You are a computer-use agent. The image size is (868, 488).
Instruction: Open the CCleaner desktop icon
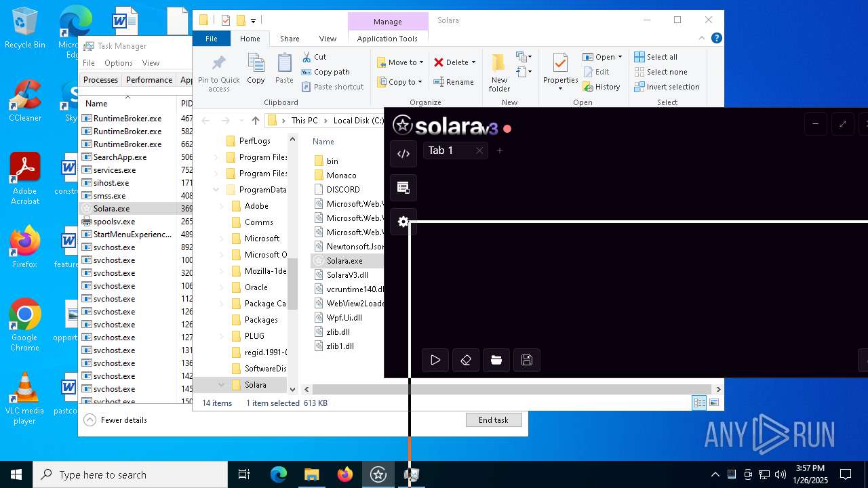25,102
